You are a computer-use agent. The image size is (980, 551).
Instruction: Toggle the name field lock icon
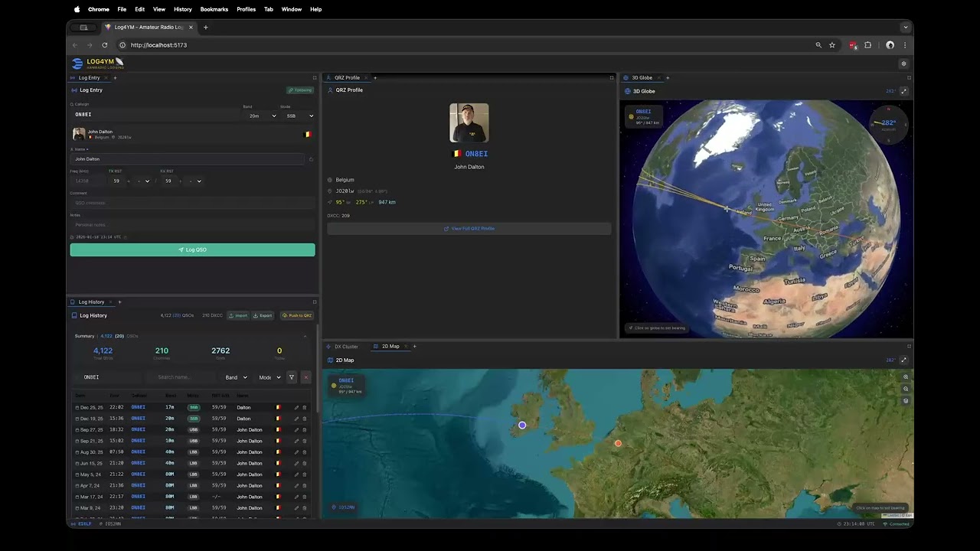point(311,159)
